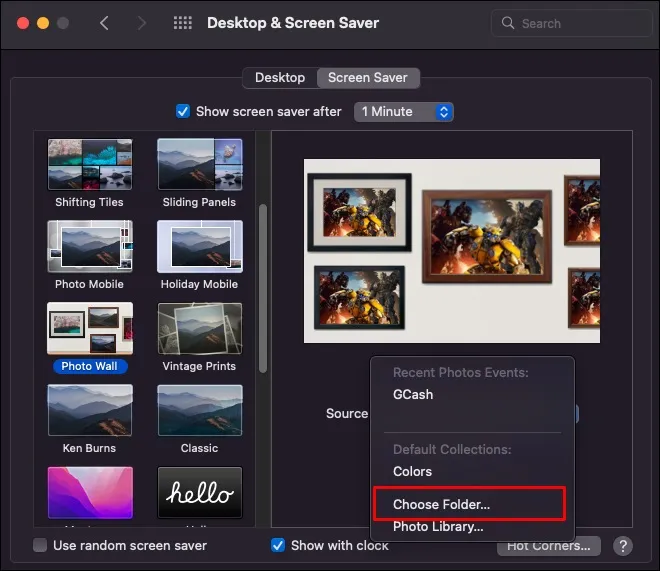The height and width of the screenshot is (571, 660).
Task: Select the purple Monterey screen saver thumbnail
Action: click(90, 492)
